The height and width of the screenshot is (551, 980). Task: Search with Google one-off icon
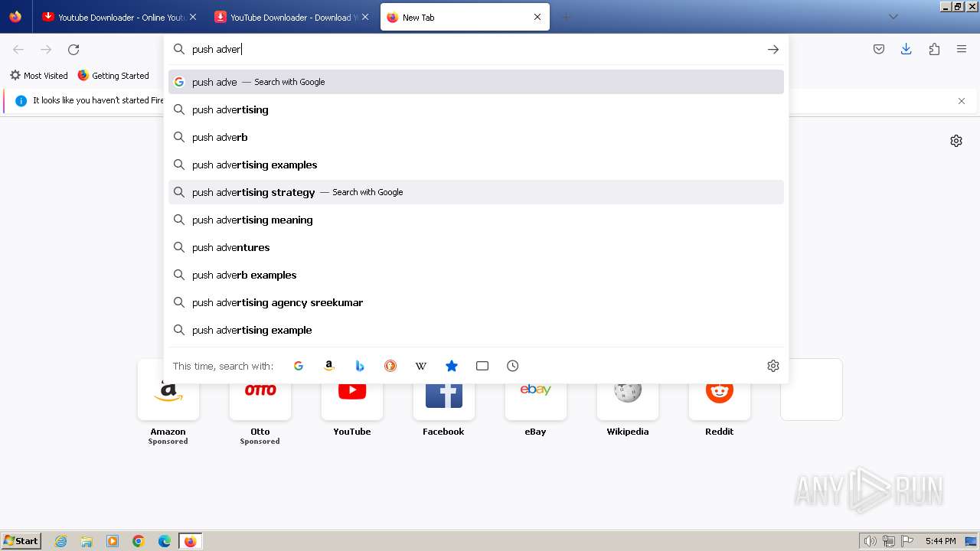click(x=299, y=366)
